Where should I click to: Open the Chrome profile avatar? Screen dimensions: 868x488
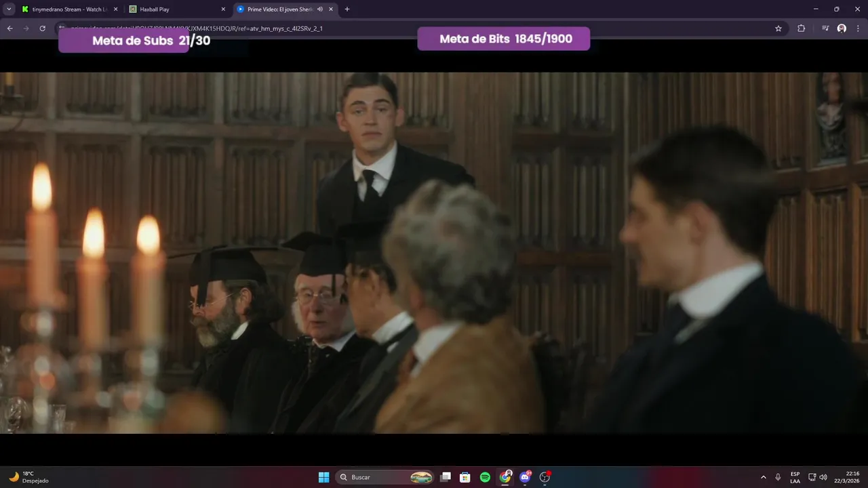click(x=842, y=28)
